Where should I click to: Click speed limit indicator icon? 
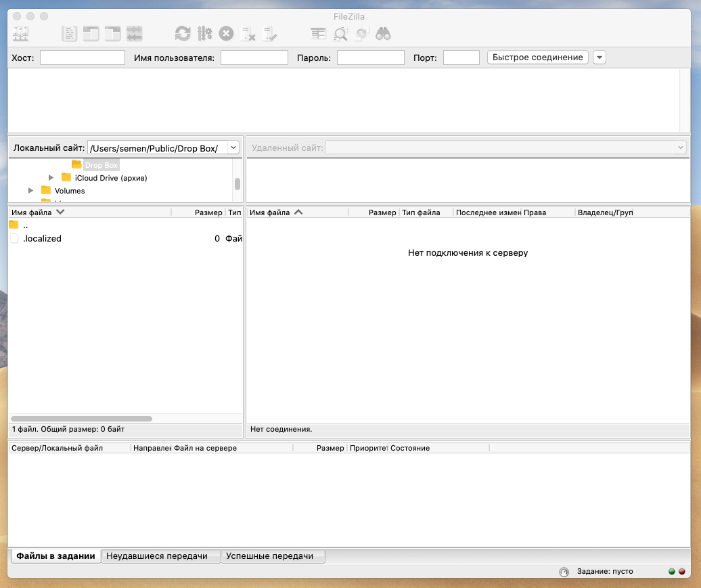[564, 572]
